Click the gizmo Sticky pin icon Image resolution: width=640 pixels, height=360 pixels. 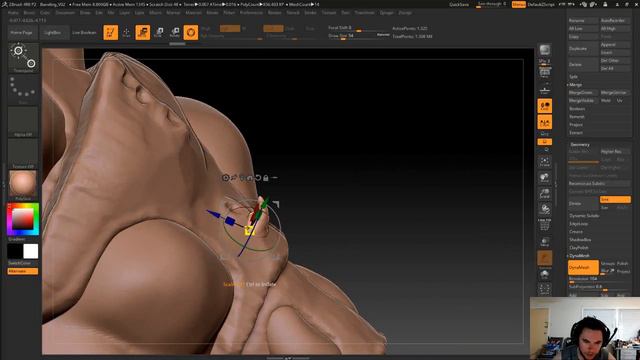[233, 178]
